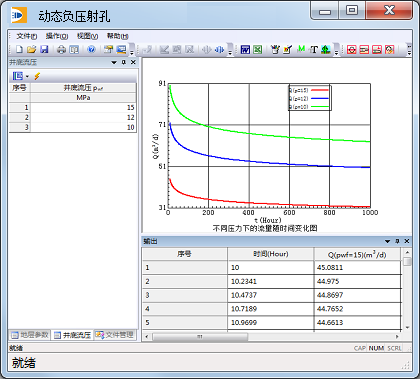This screenshot has height=380, width=420.
Task: Export results to Word icon
Action: [245, 50]
